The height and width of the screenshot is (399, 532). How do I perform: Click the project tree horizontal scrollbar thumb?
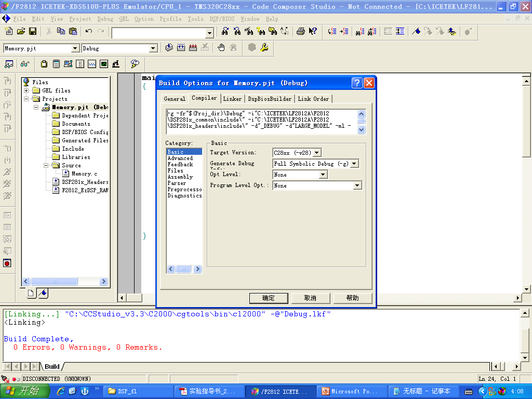coord(54,281)
